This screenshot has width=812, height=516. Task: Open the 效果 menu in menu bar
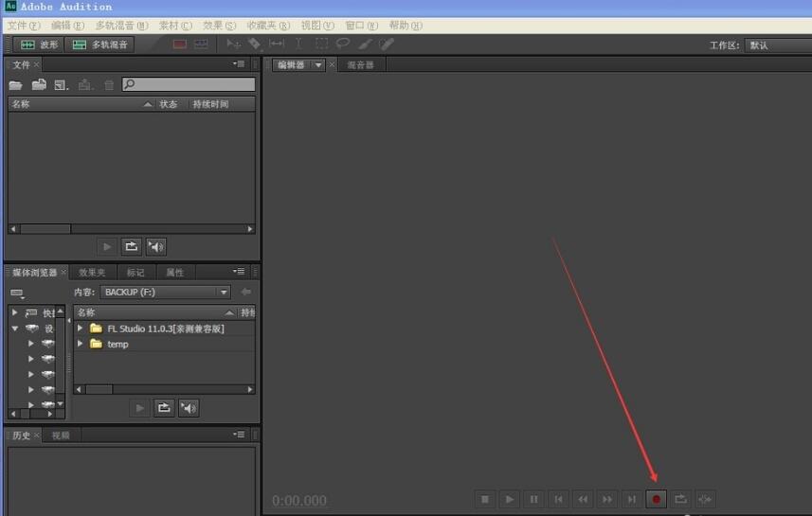(219, 26)
